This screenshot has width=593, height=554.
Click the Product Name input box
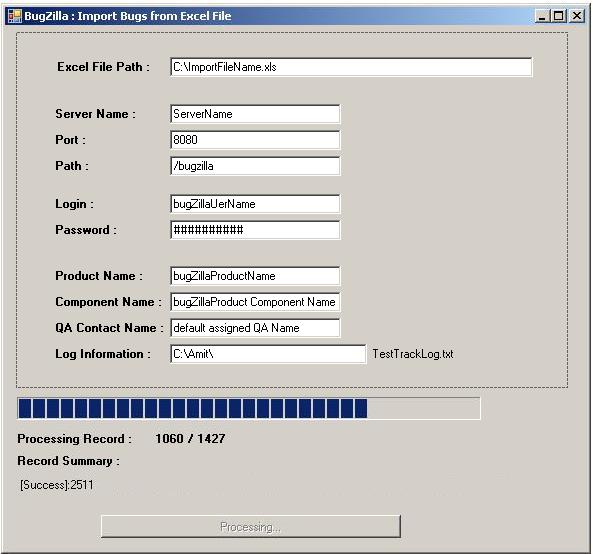click(255, 276)
